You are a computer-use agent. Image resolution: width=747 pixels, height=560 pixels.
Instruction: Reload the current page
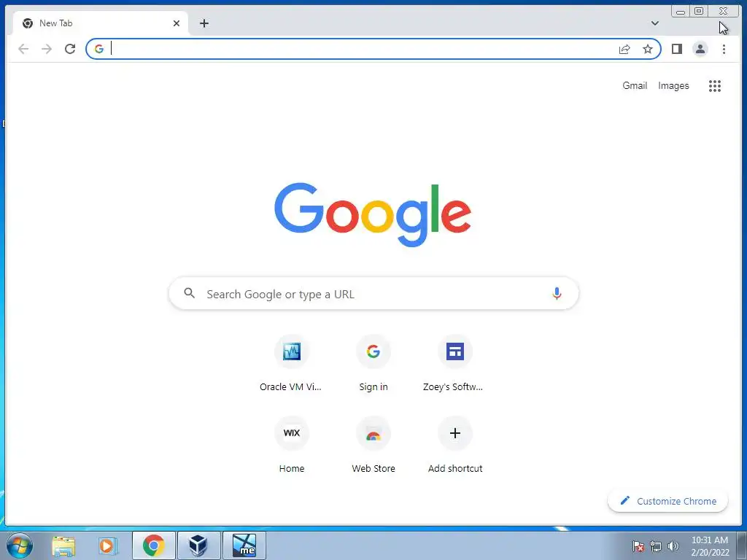pyautogui.click(x=70, y=49)
